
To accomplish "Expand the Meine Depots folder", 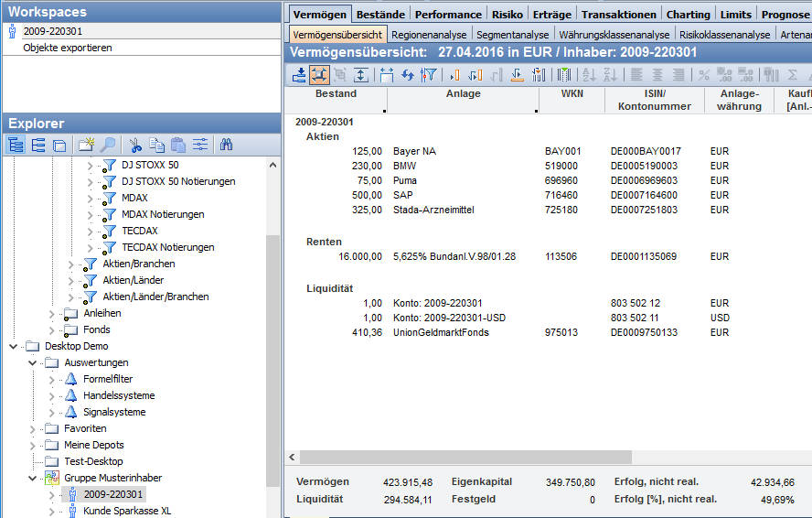I will (x=33, y=445).
